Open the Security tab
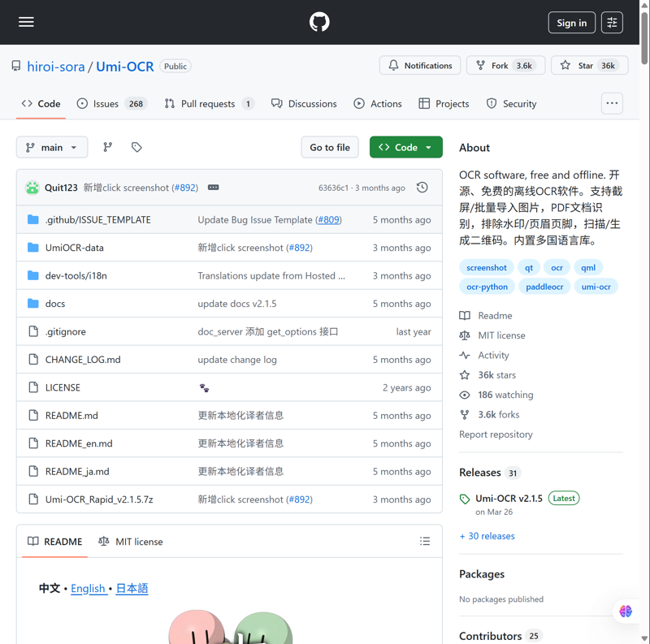650x644 pixels. click(x=511, y=104)
